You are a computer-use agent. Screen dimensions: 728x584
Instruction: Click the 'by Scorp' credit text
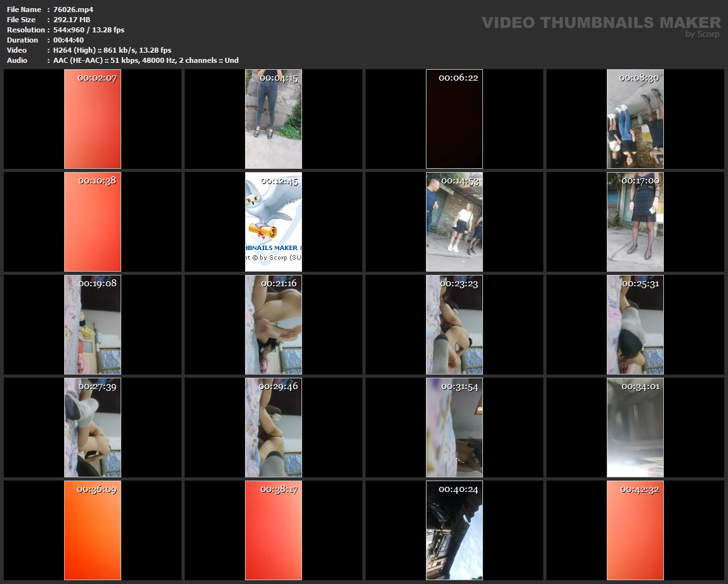coord(702,34)
